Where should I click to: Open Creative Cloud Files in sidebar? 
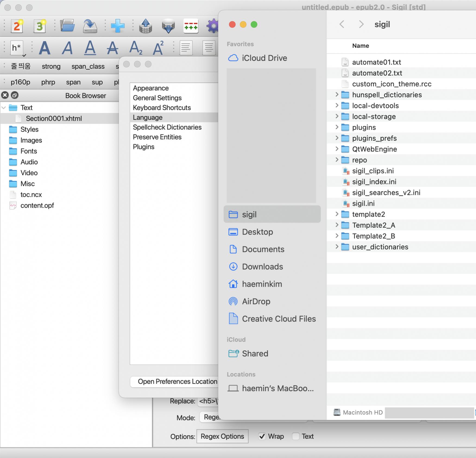pyautogui.click(x=272, y=319)
